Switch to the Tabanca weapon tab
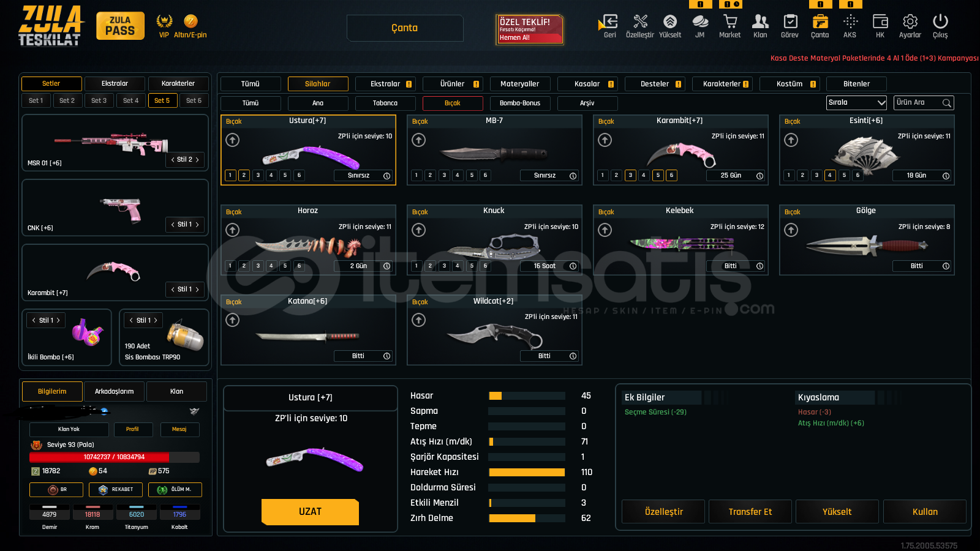 [385, 103]
